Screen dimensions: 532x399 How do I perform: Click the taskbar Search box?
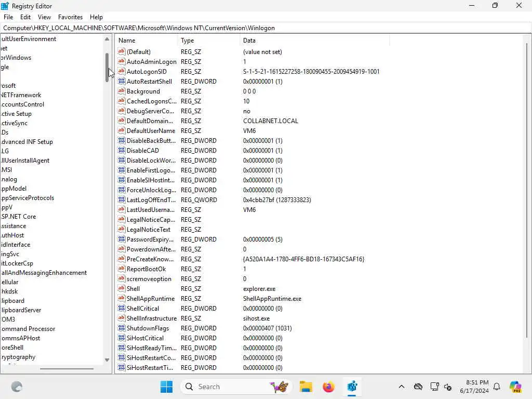(236, 387)
